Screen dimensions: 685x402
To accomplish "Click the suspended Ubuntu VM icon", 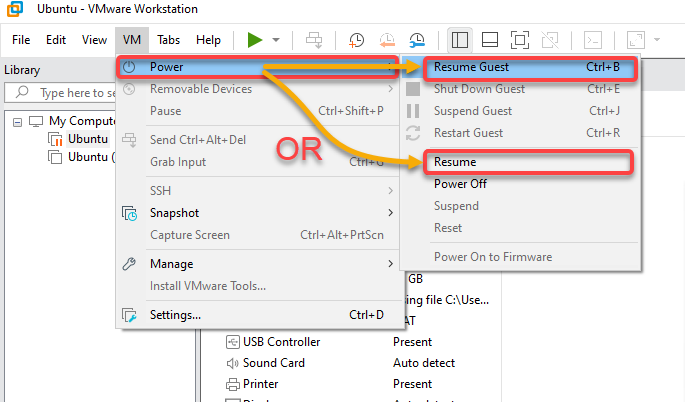I will (55, 139).
